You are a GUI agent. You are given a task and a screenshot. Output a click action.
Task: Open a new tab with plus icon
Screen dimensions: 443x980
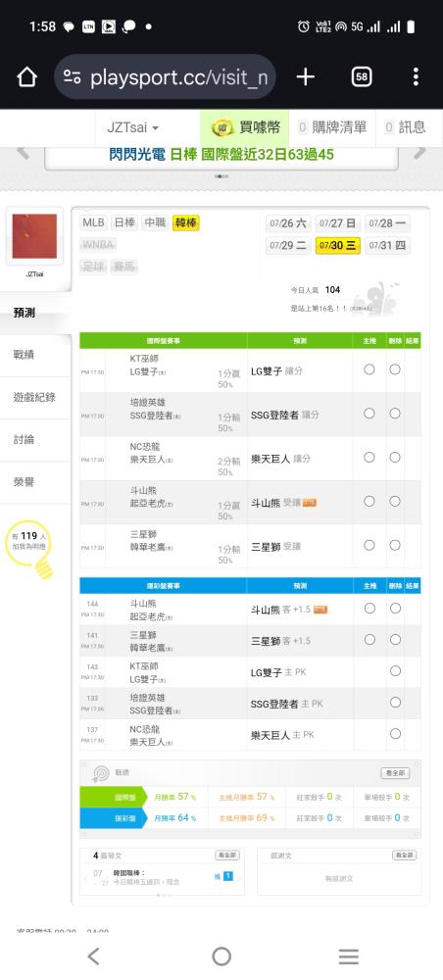point(305,76)
